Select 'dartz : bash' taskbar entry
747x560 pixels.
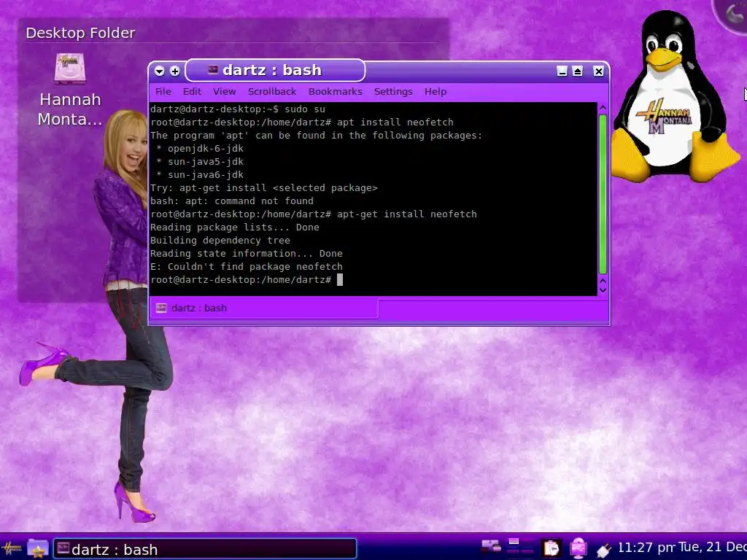[205, 549]
